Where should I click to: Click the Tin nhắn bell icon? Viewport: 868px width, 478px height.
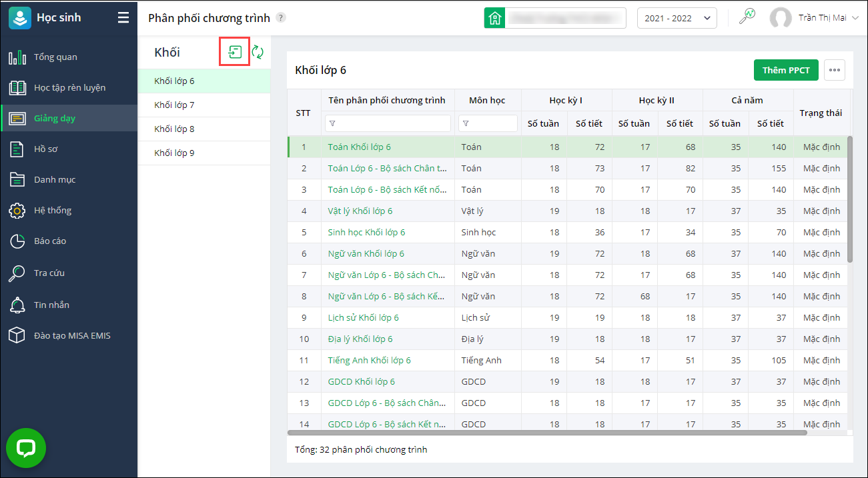point(17,305)
